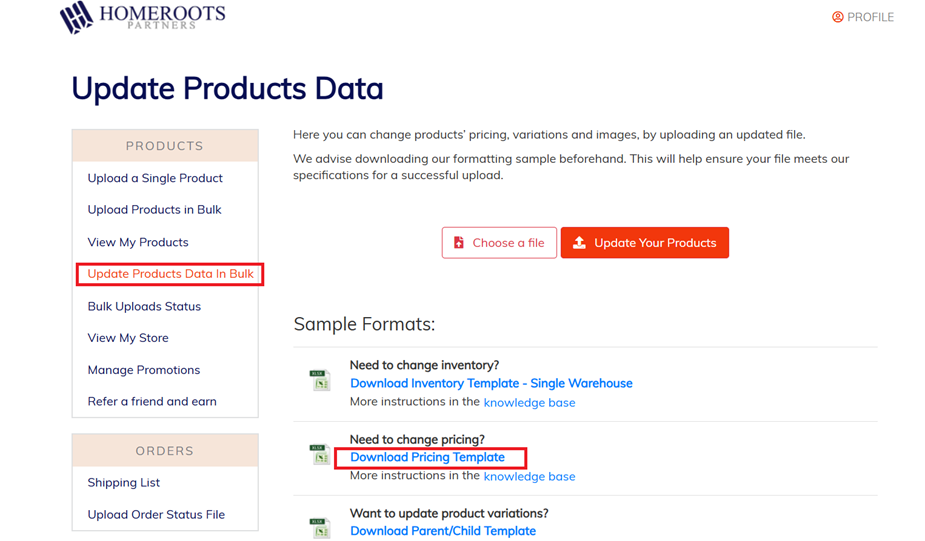925x541 pixels.
Task: Open Upload a Single Product page
Action: click(155, 178)
